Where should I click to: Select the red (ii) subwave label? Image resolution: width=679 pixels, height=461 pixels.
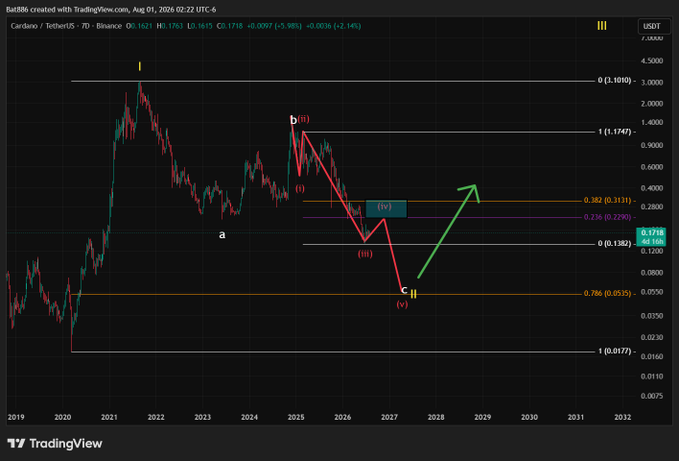pos(304,119)
